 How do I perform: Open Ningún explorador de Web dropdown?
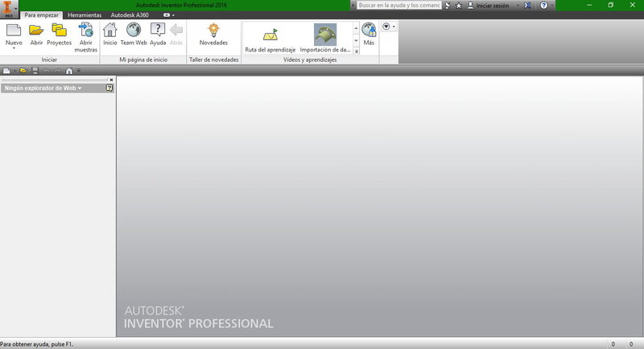(x=43, y=88)
